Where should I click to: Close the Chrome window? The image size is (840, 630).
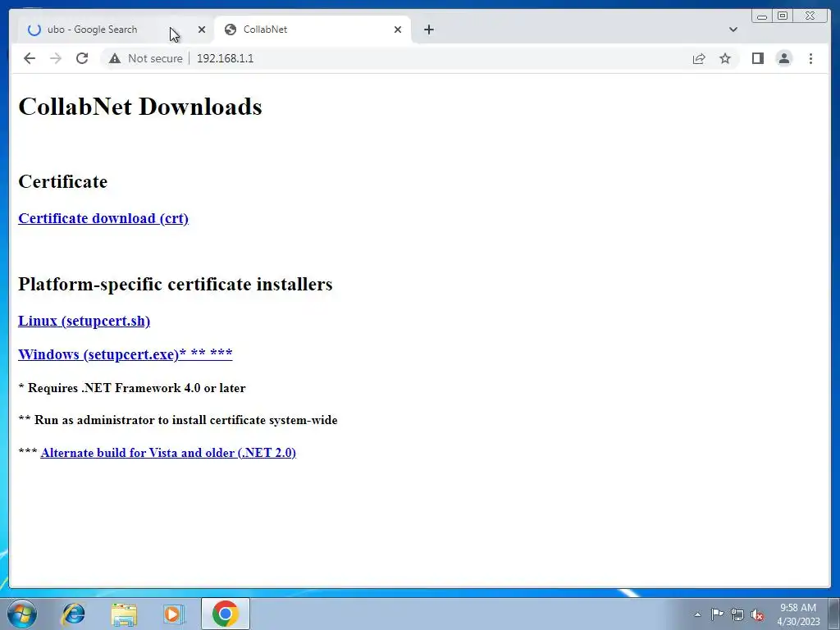pyautogui.click(x=810, y=16)
